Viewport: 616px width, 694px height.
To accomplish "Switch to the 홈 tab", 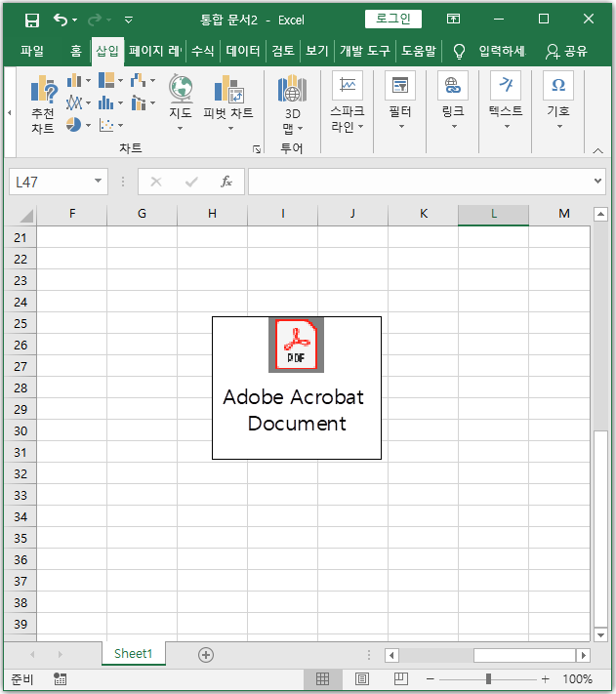I will coord(76,51).
